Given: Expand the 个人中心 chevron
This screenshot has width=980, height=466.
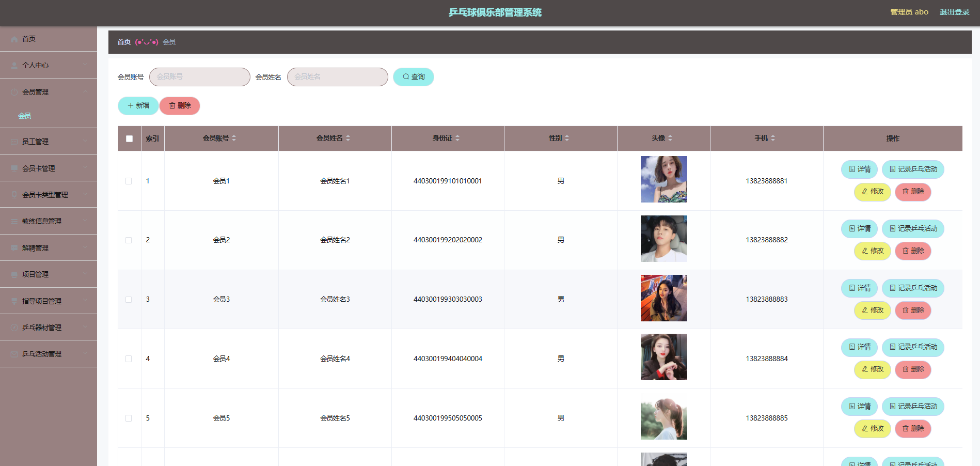Looking at the screenshot, I should [85, 65].
